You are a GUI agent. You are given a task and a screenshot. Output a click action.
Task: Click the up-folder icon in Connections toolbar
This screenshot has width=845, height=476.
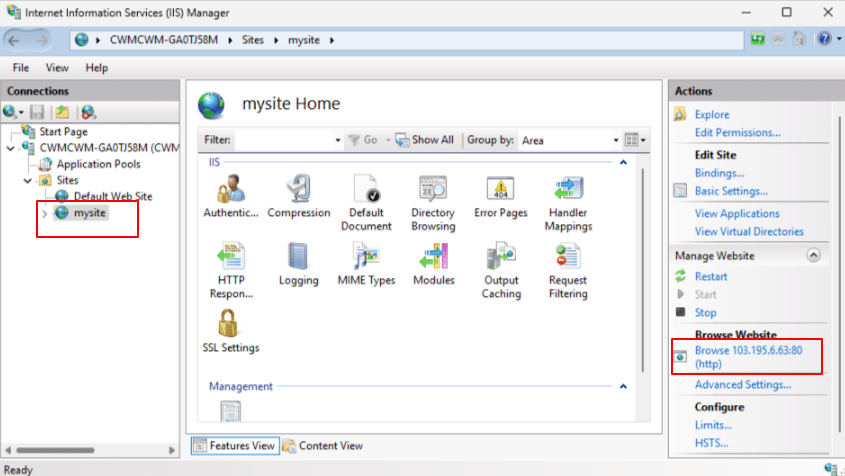62,112
